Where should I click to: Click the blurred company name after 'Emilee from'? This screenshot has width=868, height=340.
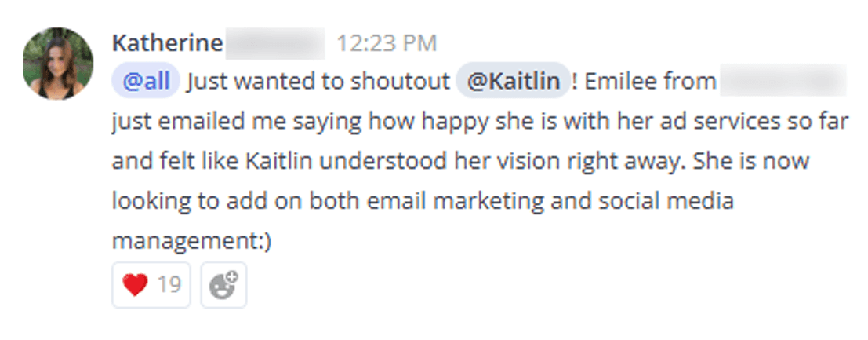(x=783, y=81)
